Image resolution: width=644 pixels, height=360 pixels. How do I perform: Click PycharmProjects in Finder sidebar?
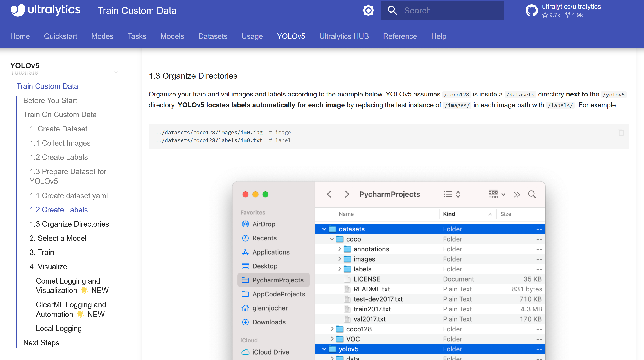[273, 280]
